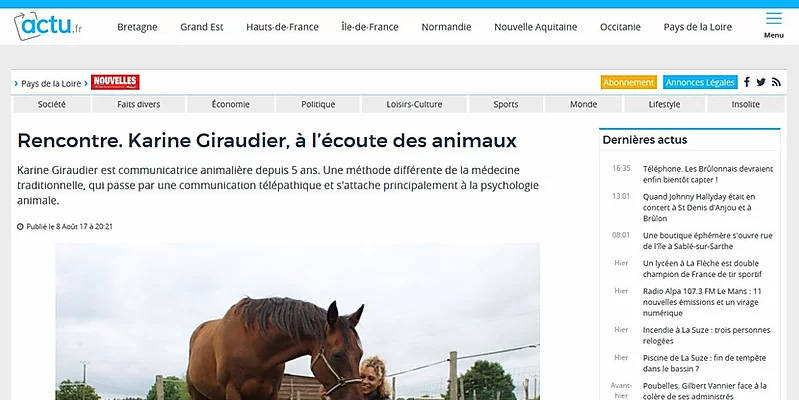Open the Loisirs-Culture section tab
Image resolution: width=799 pixels, height=400 pixels.
pos(414,104)
